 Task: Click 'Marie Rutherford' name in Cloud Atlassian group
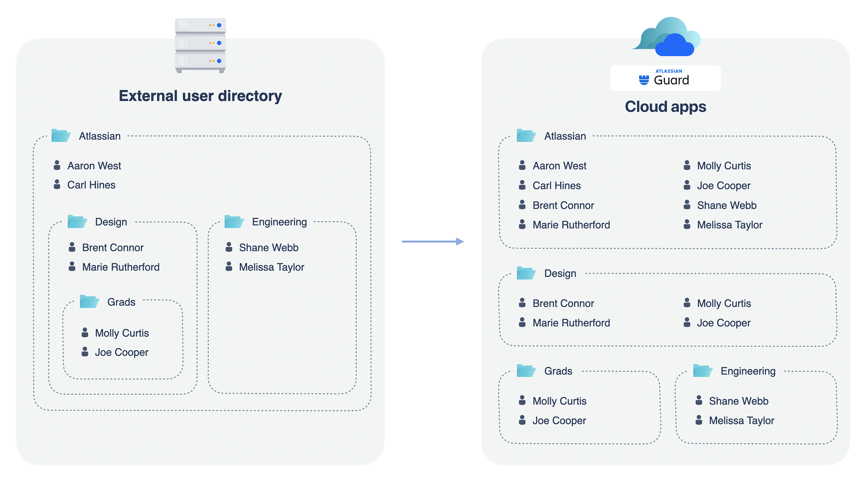point(571,225)
